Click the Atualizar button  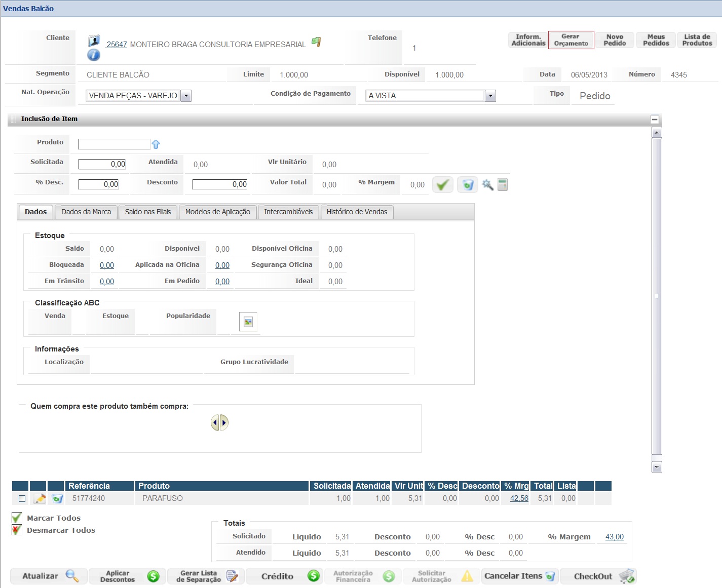click(x=49, y=576)
